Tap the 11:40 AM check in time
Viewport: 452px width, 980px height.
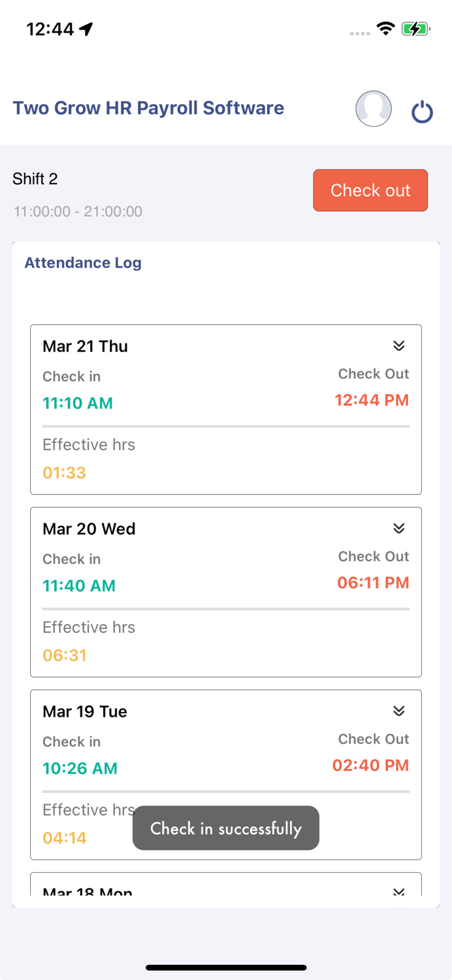(79, 586)
